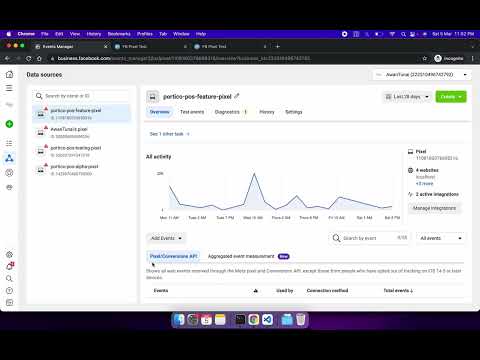Viewport: 480px width, 360px height.
Task: Open the list overview icon in sidebar
Action: pos(9,143)
